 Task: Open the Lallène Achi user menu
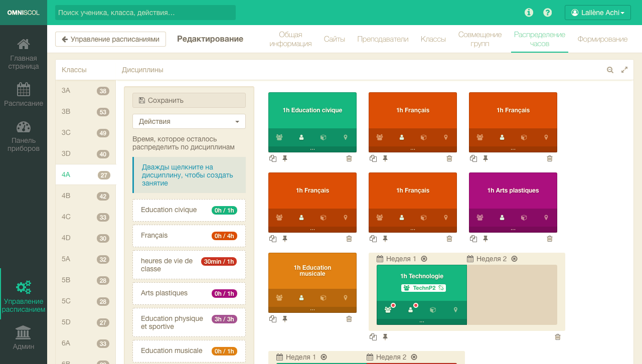click(x=597, y=13)
